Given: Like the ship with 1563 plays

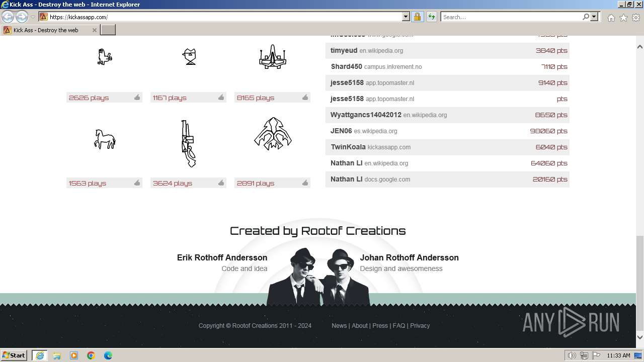Looking at the screenshot, I should 137,183.
